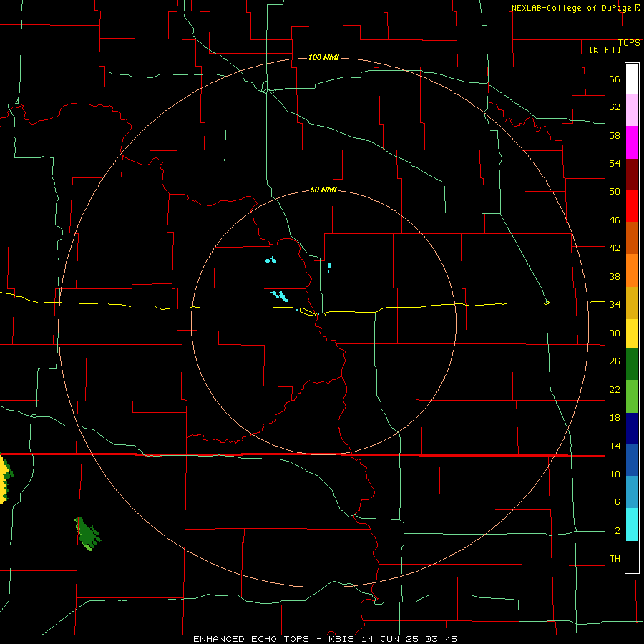Click the magenta swatch near 58 kft

(632, 142)
